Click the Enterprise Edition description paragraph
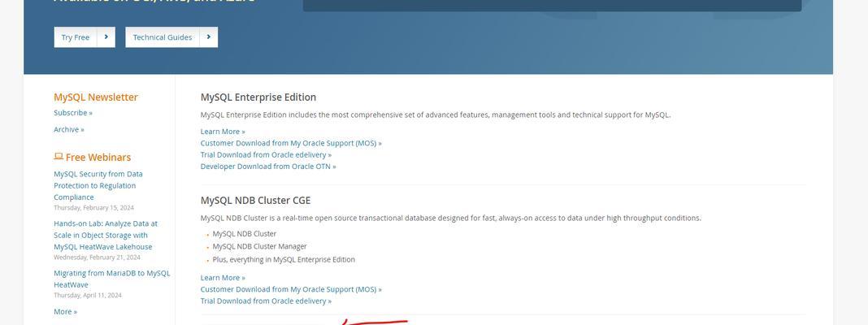The image size is (868, 325). coord(436,115)
